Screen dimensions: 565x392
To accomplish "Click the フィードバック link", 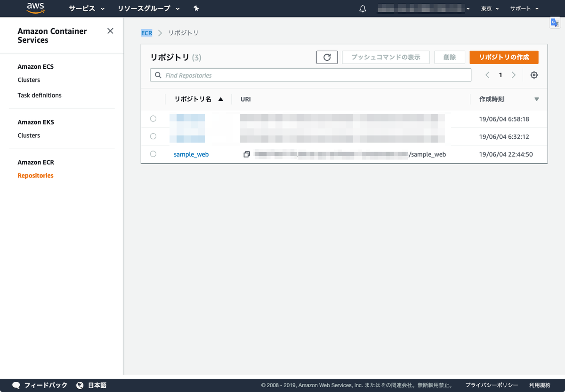I will 46,385.
